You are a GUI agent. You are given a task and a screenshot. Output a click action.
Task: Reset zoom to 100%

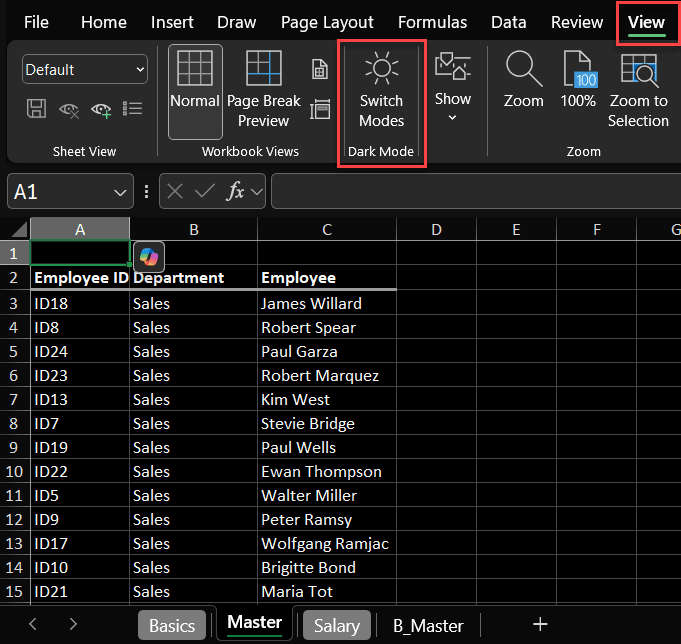tap(578, 79)
